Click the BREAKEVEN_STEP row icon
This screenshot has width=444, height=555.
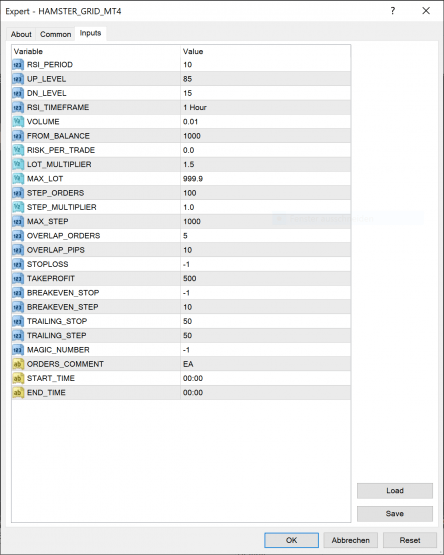[18, 307]
